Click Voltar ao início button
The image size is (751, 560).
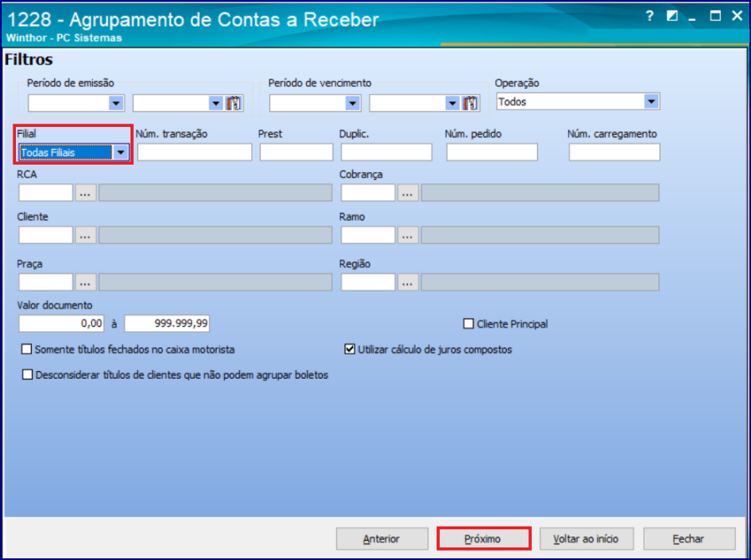coord(586,539)
